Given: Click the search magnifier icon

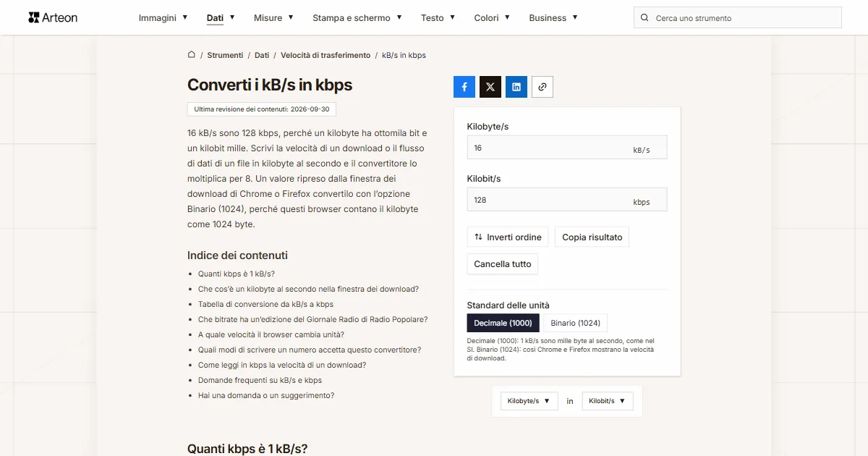Looking at the screenshot, I should click(x=644, y=18).
